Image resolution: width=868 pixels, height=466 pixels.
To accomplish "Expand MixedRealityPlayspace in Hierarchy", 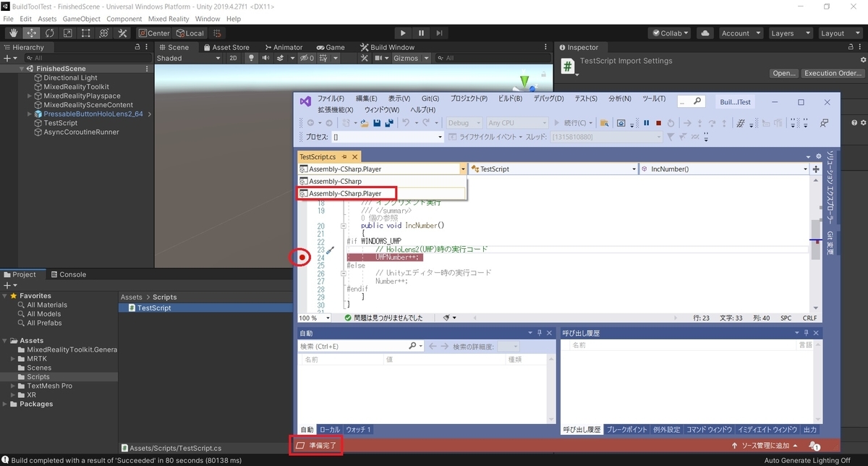I will 30,96.
